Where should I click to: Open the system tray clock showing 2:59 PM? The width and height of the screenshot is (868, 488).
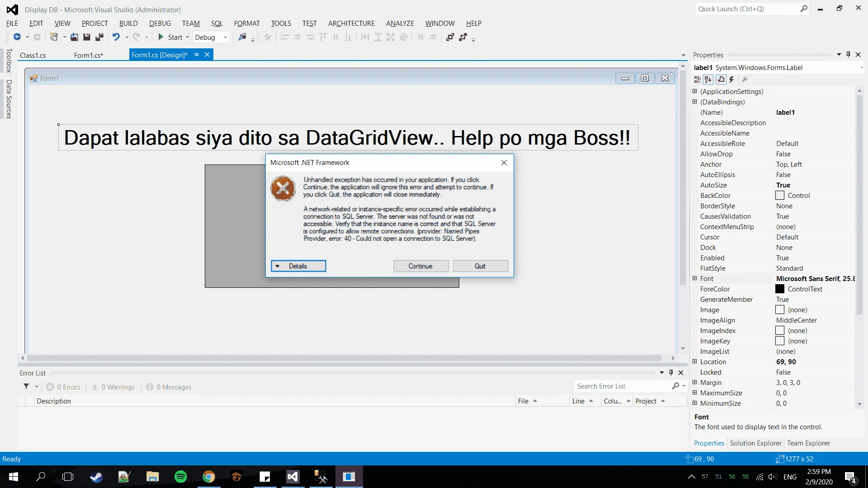(819, 477)
